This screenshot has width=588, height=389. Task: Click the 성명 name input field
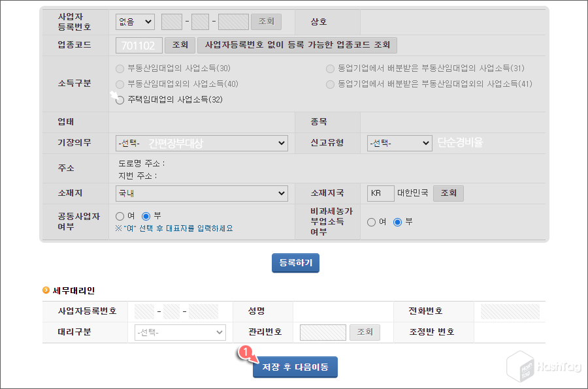(343, 311)
